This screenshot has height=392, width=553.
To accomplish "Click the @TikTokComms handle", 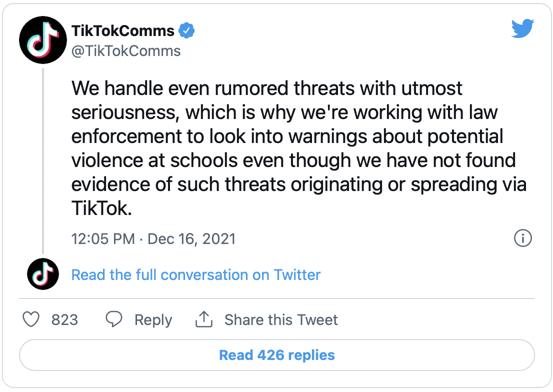I will point(126,50).
